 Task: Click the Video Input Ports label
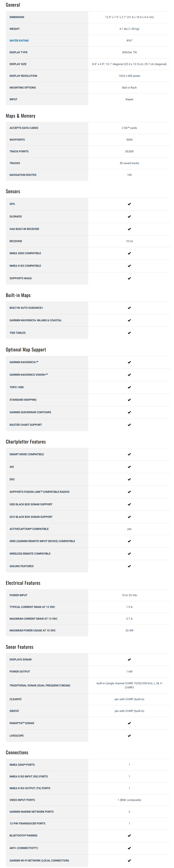[22, 800]
